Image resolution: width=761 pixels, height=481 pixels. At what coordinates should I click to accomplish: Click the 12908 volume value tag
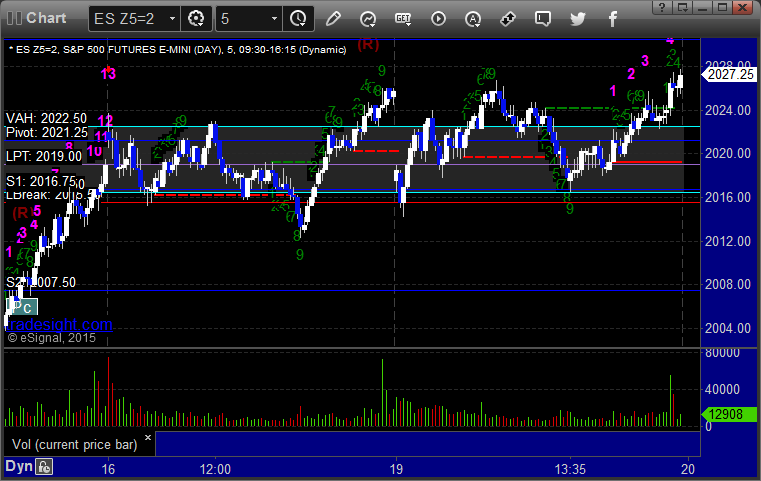[x=729, y=414]
